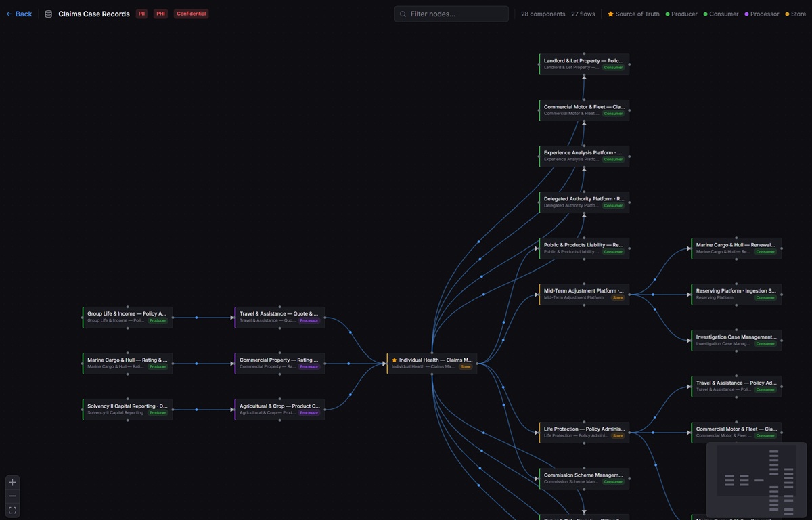The height and width of the screenshot is (520, 812).
Task: Select the Travel & Assistance — Quote processor node
Action: point(280,317)
